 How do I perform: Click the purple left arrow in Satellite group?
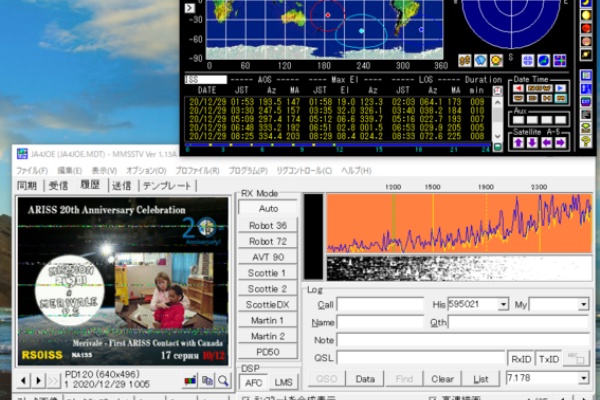546,143
